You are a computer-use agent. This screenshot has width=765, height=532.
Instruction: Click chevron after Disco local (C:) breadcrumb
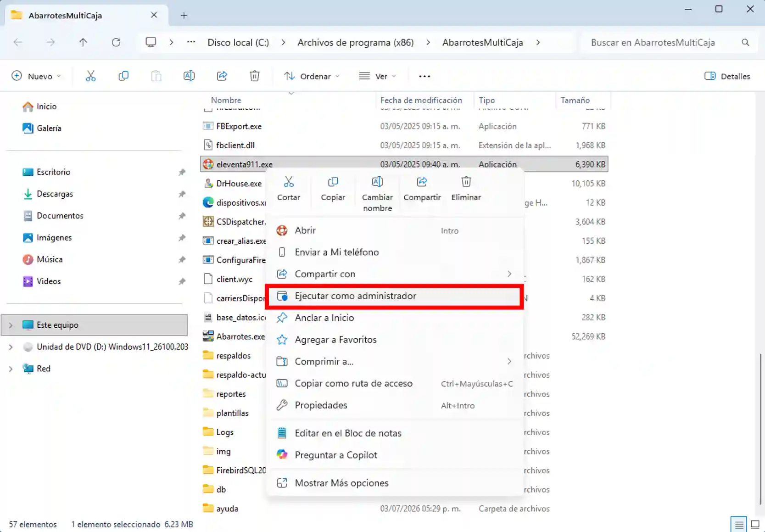[x=284, y=42]
